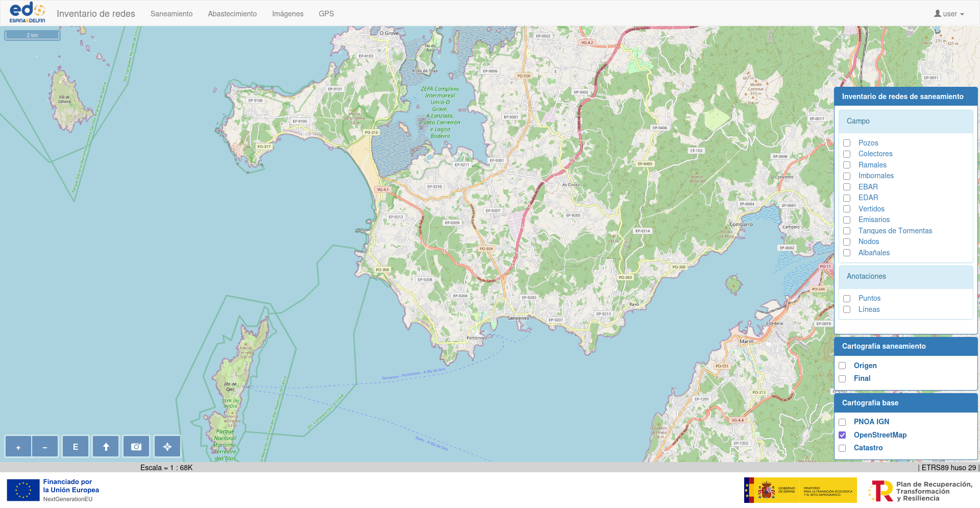Click the Escala = 1 : 68K text

(166, 468)
